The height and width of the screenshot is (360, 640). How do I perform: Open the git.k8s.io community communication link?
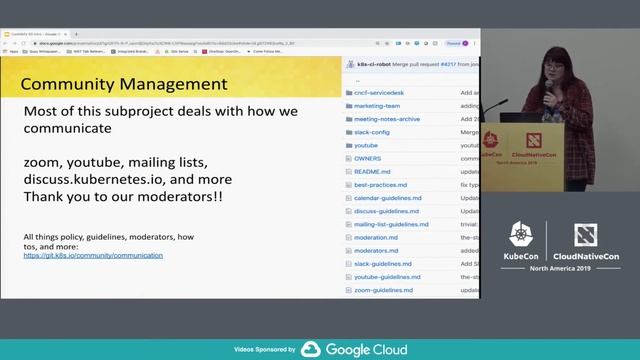coord(93,256)
